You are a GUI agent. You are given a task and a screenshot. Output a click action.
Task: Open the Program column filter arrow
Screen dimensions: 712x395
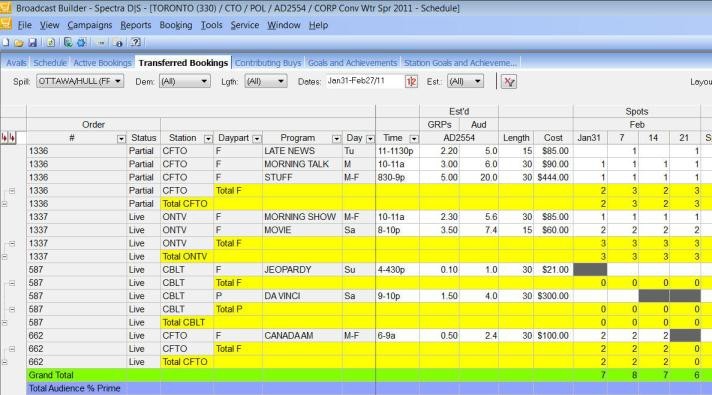[336, 138]
